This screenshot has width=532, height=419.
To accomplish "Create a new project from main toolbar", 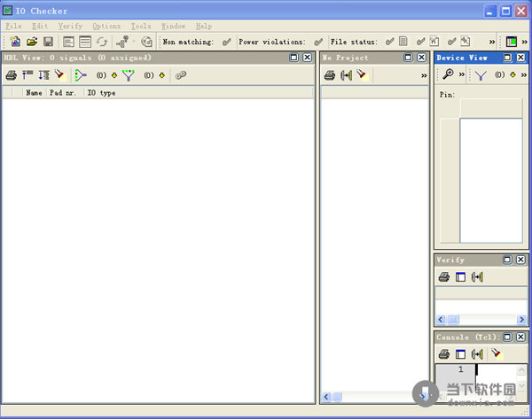I will pyautogui.click(x=15, y=42).
